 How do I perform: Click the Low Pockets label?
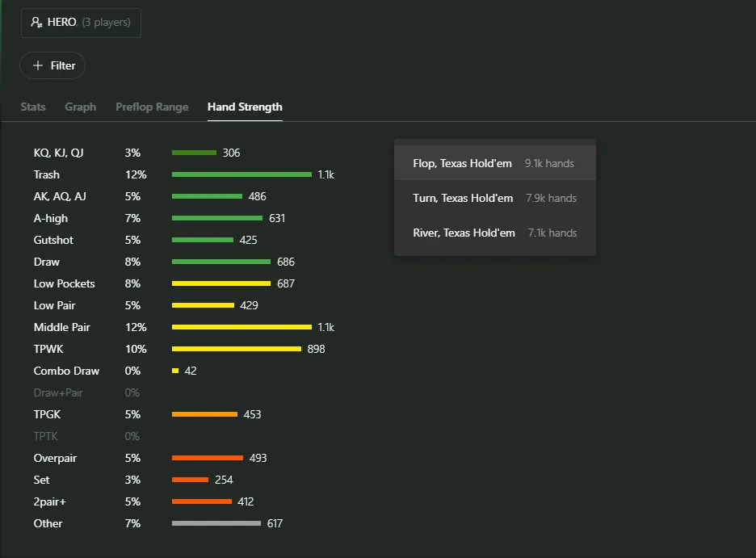point(64,283)
